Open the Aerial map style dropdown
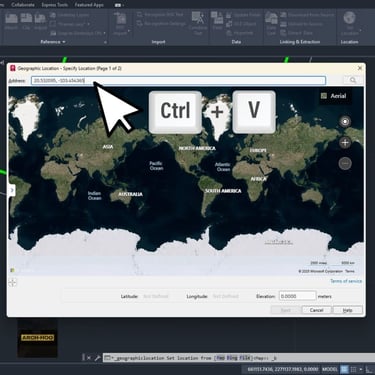Screen dimensions: 375x375 pyautogui.click(x=334, y=96)
